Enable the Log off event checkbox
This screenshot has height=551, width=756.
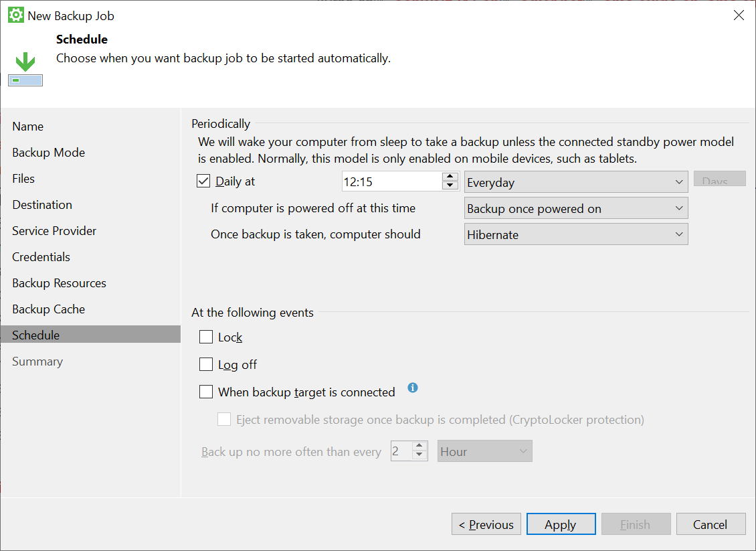coord(206,364)
